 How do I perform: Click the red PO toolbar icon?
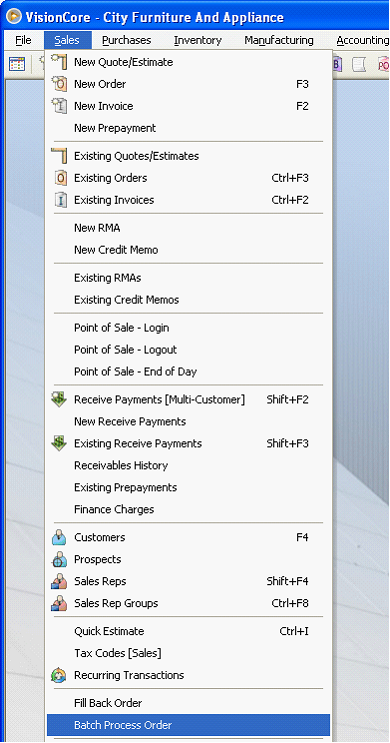pos(383,64)
